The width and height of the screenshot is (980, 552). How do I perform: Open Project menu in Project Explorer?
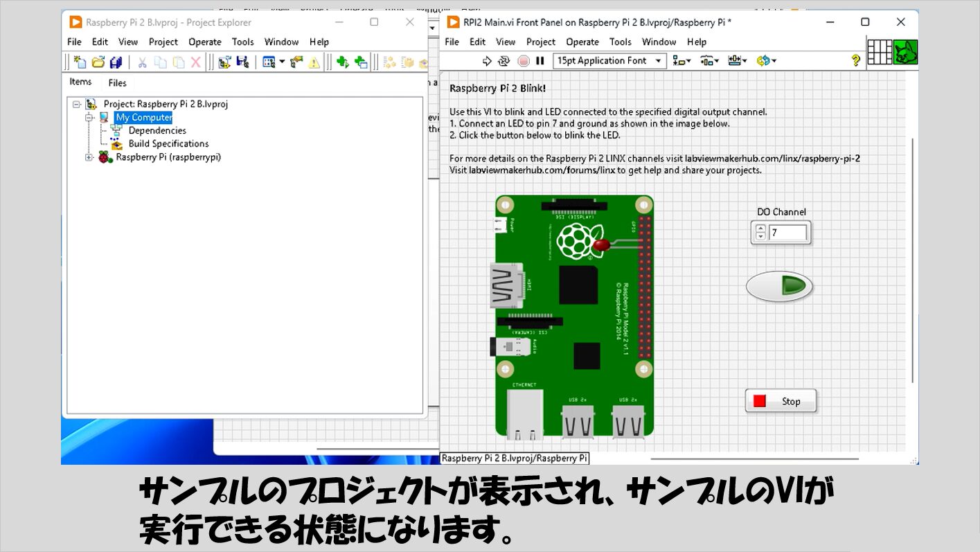coord(163,42)
